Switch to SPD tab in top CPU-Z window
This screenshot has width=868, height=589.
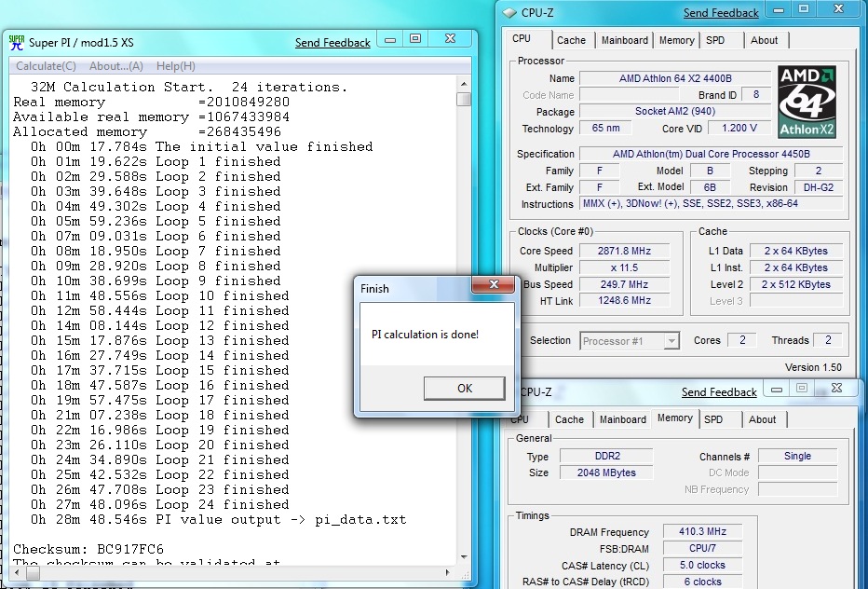pyautogui.click(x=715, y=40)
